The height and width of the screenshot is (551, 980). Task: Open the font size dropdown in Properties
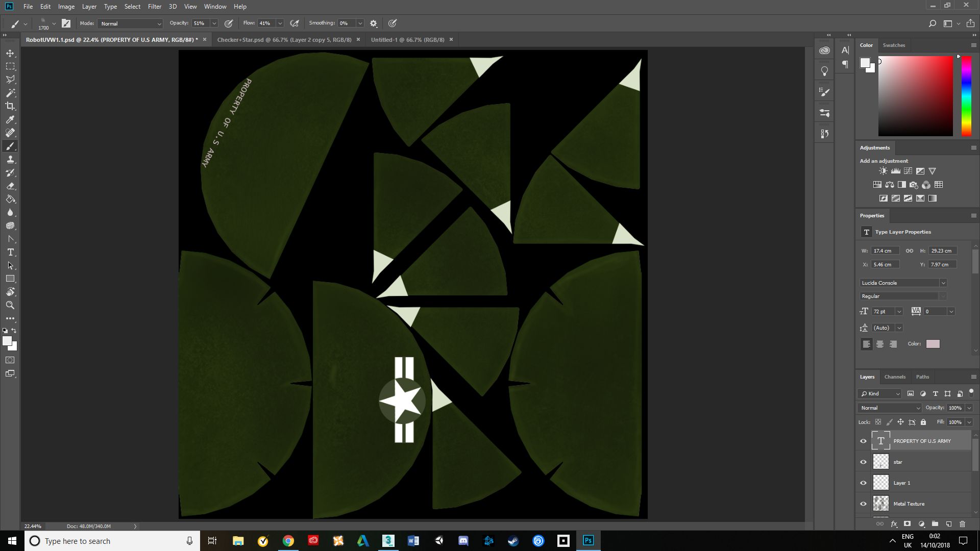[899, 311]
